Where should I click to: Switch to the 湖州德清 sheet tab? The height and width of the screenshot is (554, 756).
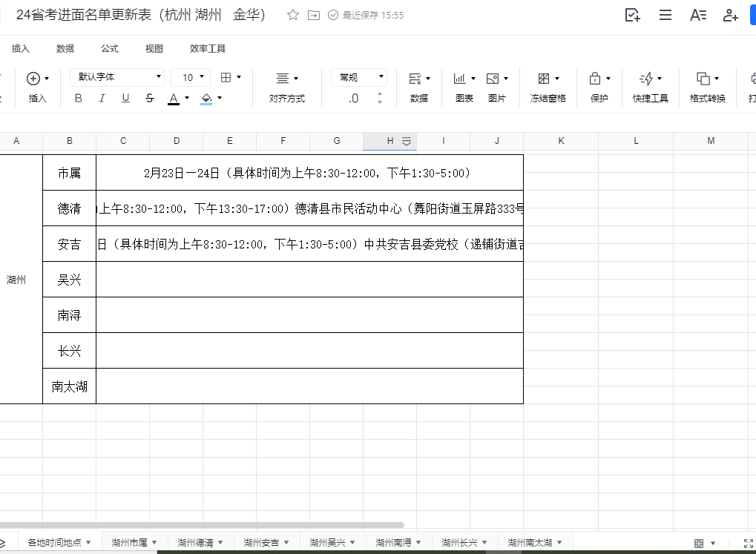pyautogui.click(x=196, y=543)
